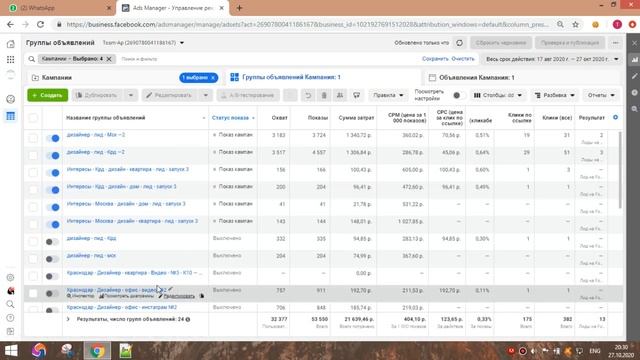640x360 pixels.
Task: Remove the 'Кампании - Выбрано: 4' filter chip
Action: tap(109, 59)
